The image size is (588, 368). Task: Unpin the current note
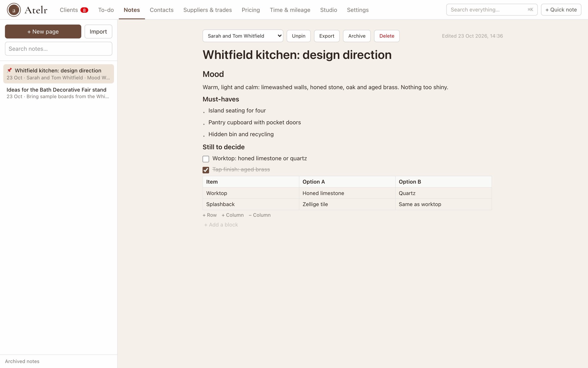click(298, 36)
